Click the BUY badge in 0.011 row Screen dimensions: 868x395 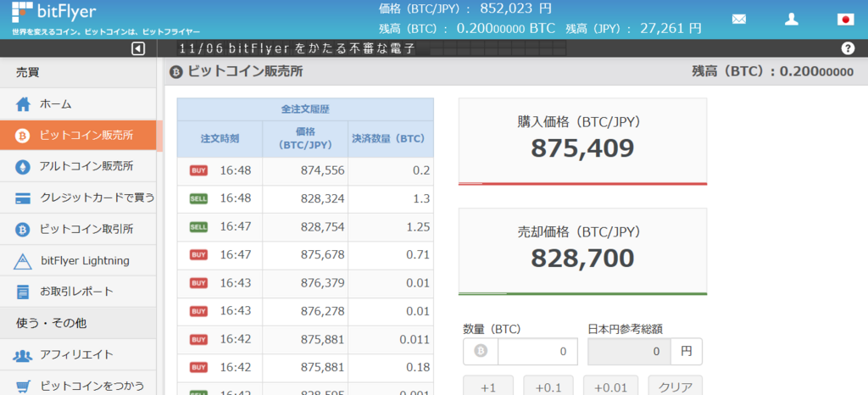point(198,339)
